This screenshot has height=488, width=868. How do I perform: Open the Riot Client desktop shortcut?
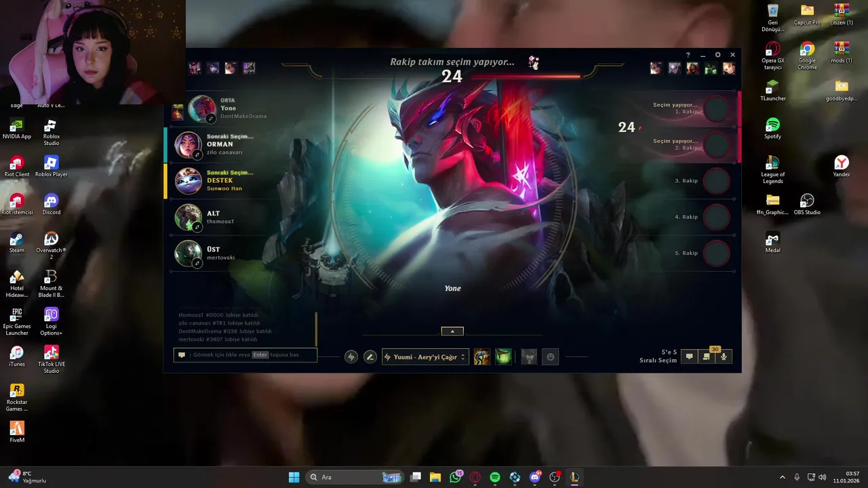pyautogui.click(x=17, y=167)
